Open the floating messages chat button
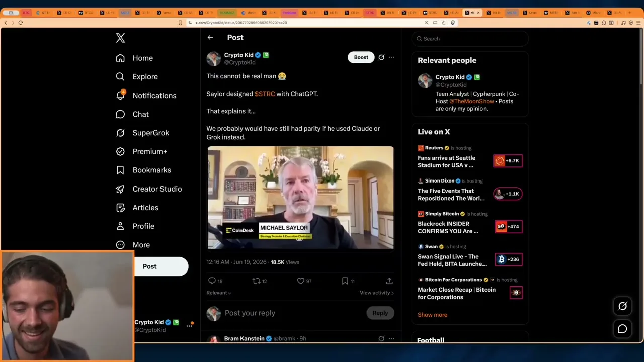 point(622,329)
